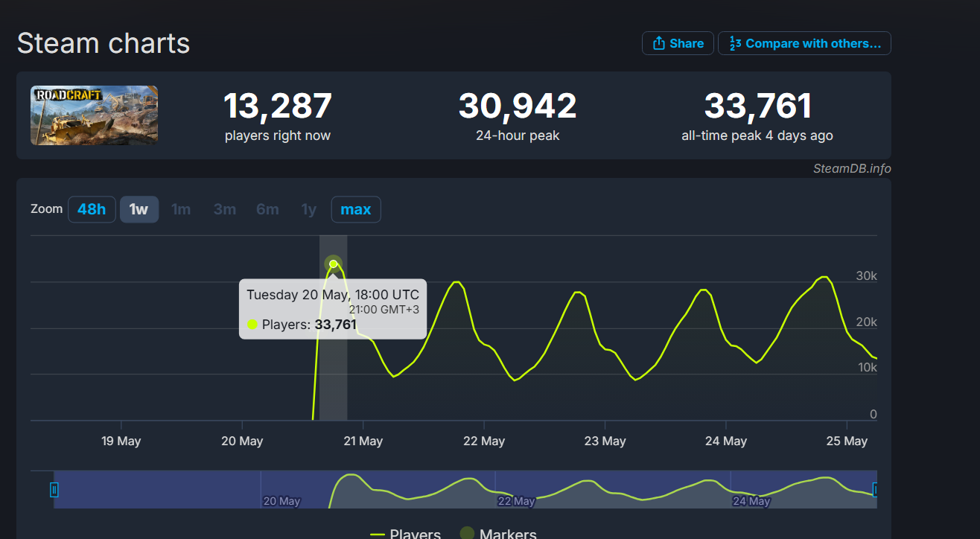Click the '22 May' label in the navigator

point(517,501)
